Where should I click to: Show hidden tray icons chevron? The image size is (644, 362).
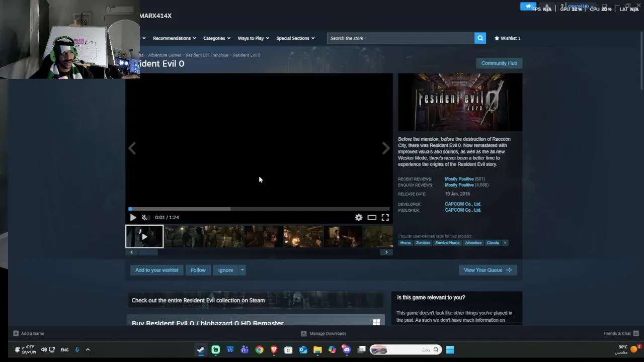88,350
